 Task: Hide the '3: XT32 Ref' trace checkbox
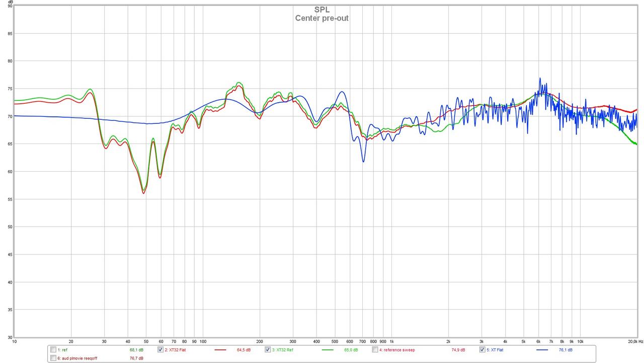[268, 349]
